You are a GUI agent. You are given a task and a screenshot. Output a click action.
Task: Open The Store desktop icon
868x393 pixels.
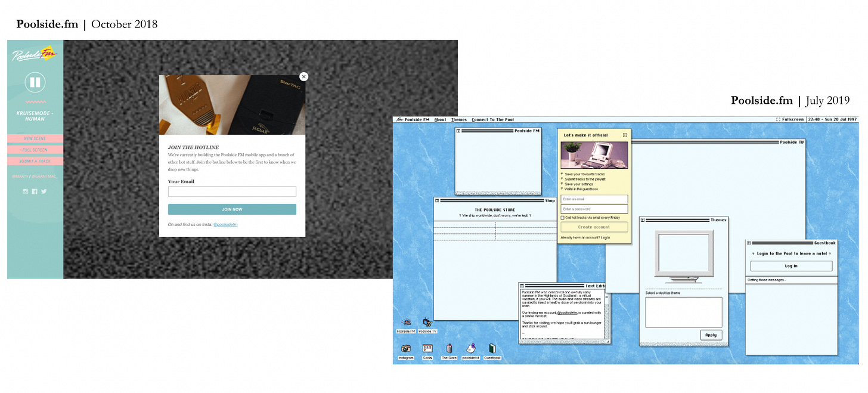[449, 352]
